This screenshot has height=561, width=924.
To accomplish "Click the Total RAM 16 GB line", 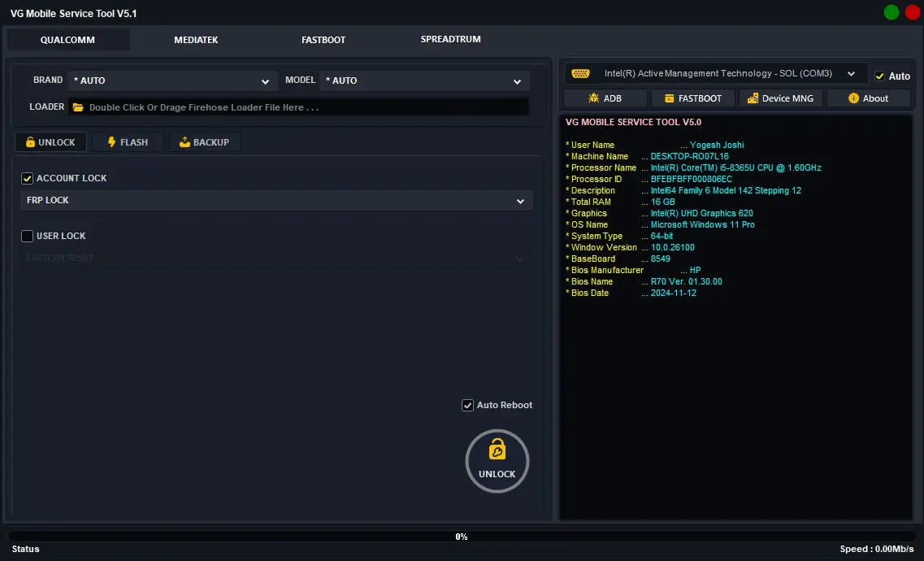I will point(620,202).
